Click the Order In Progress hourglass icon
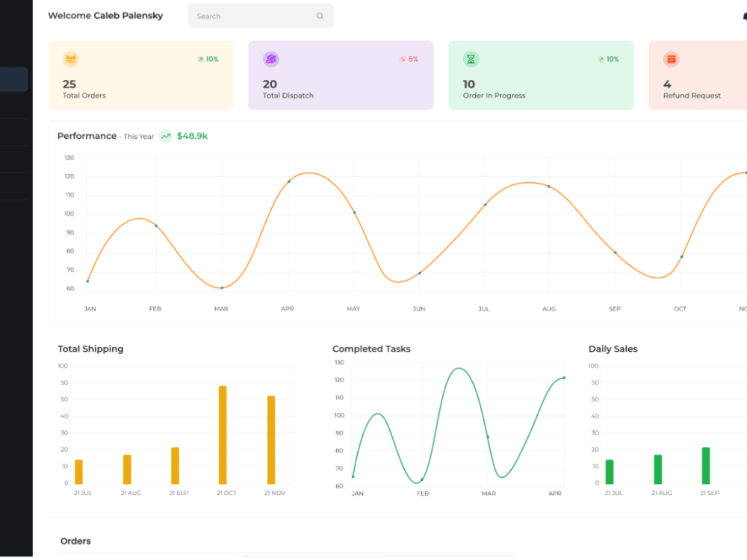Screen dimensions: 747x560 pyautogui.click(x=471, y=59)
